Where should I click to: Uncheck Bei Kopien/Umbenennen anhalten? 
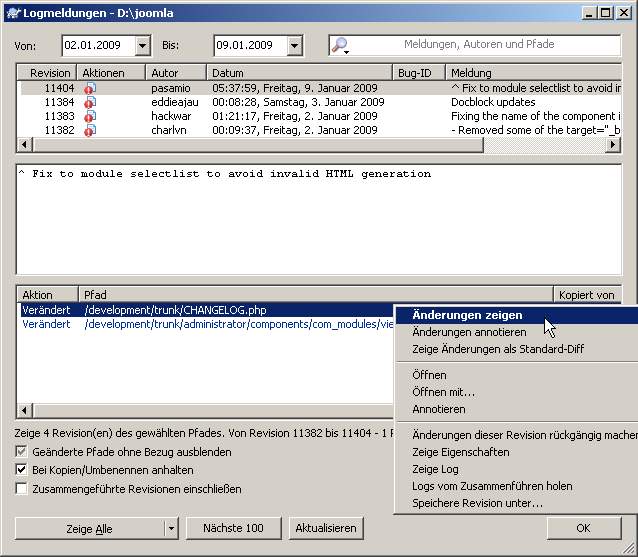coord(21,470)
